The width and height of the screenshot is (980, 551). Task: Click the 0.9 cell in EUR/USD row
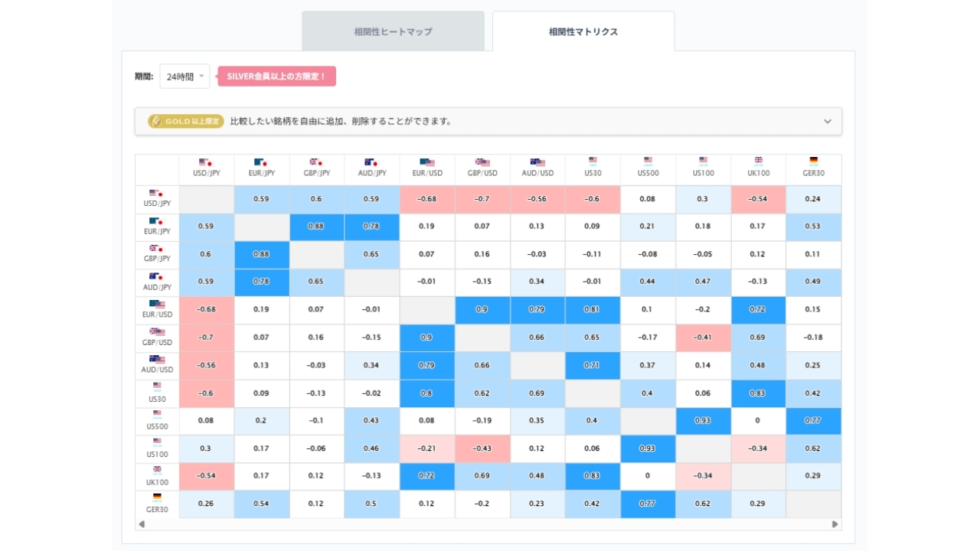coord(482,310)
